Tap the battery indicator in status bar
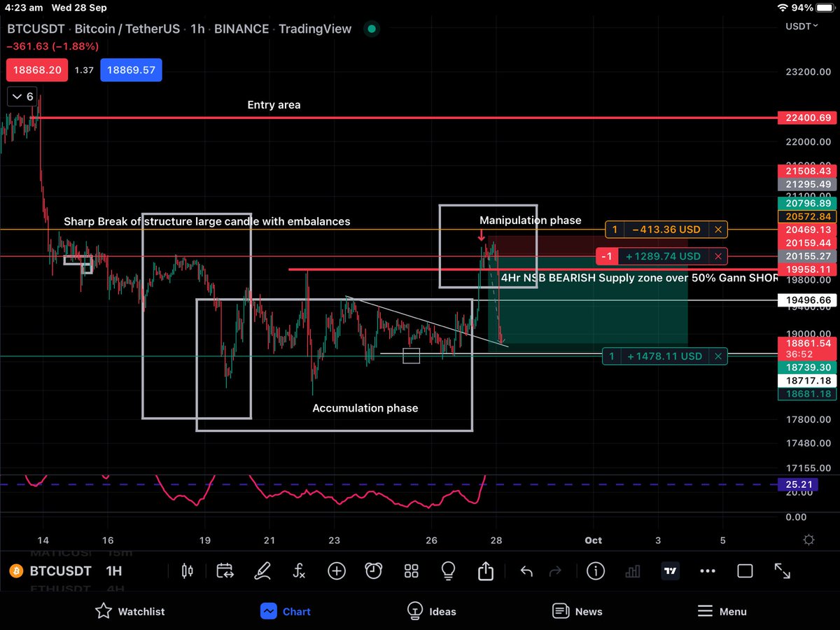Viewport: 840px width, 630px height. tap(824, 8)
